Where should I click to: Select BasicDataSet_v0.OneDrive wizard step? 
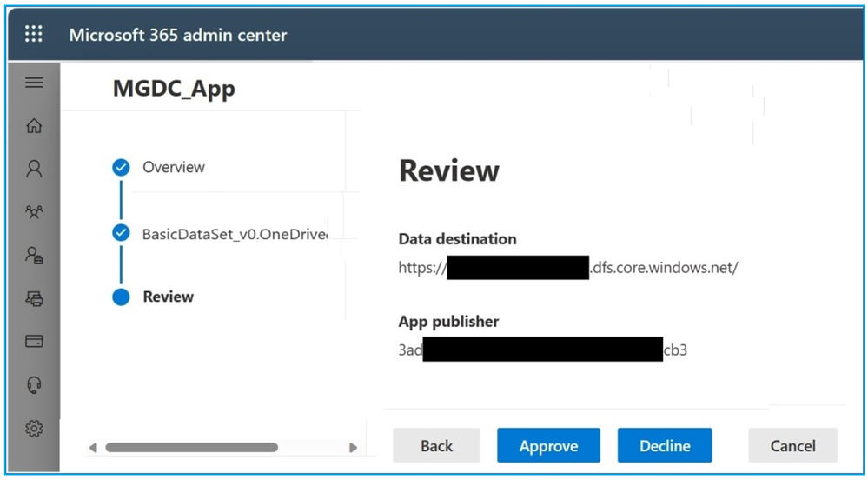pos(235,234)
